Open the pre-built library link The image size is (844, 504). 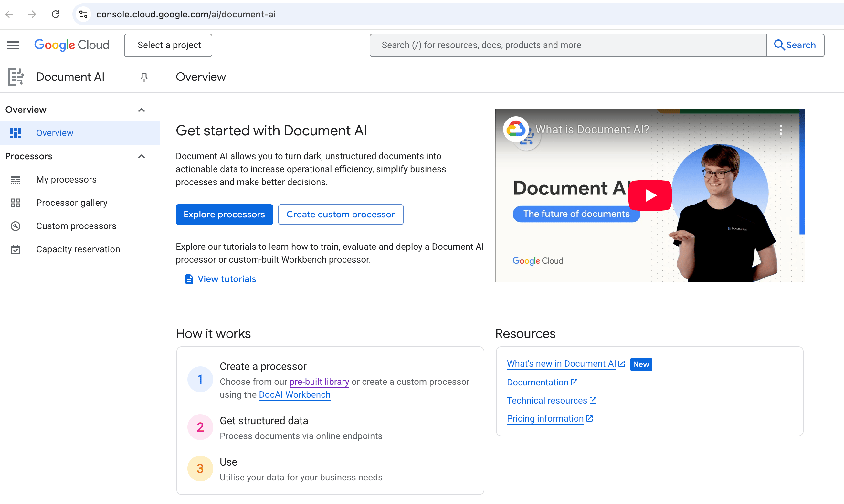(319, 382)
